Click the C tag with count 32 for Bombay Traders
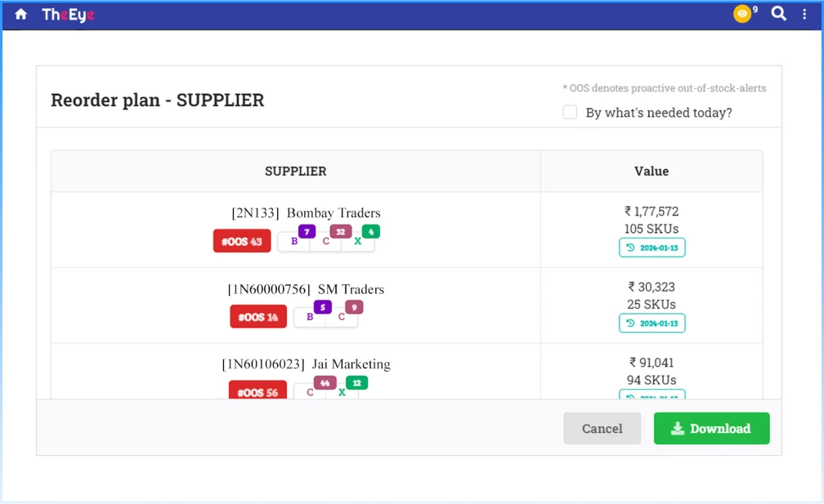824x504 pixels. (x=326, y=239)
